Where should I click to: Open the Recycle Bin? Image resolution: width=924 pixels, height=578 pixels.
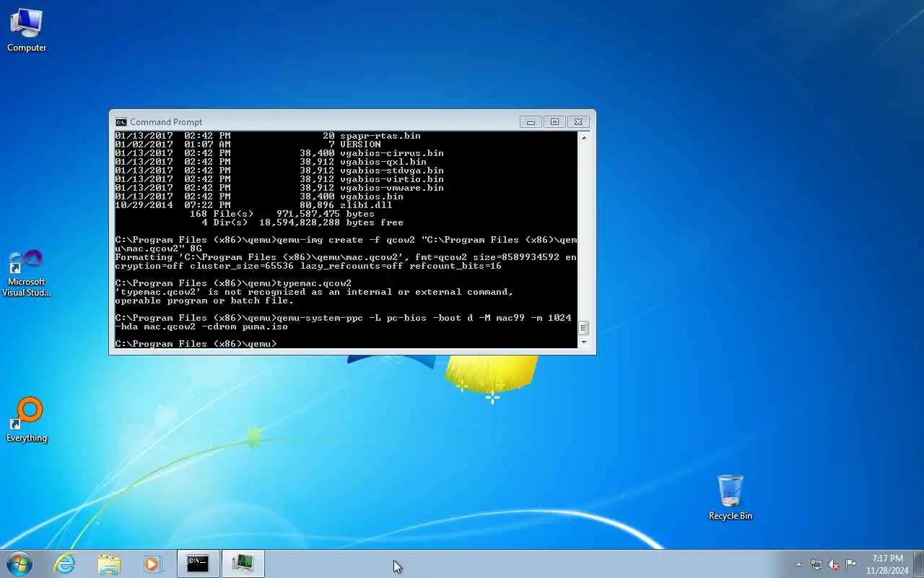pos(730,497)
